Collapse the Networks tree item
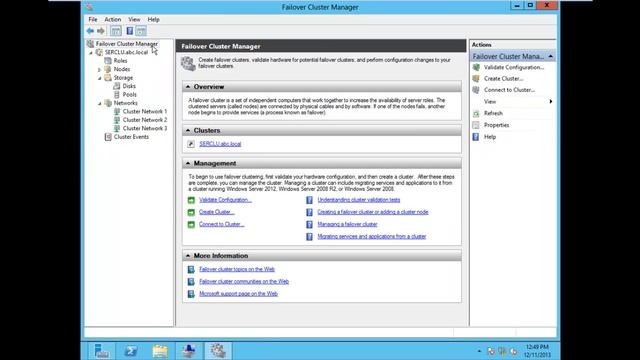The image size is (640, 360). click(100, 103)
